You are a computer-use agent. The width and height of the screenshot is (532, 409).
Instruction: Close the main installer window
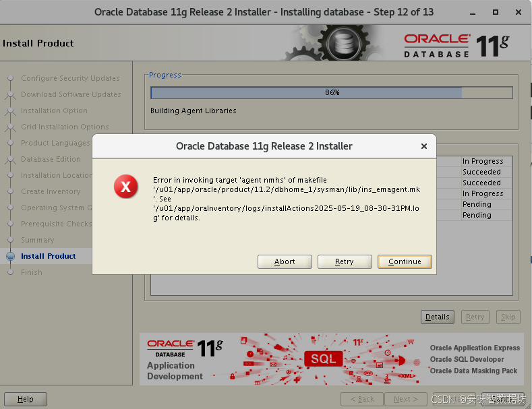519,12
